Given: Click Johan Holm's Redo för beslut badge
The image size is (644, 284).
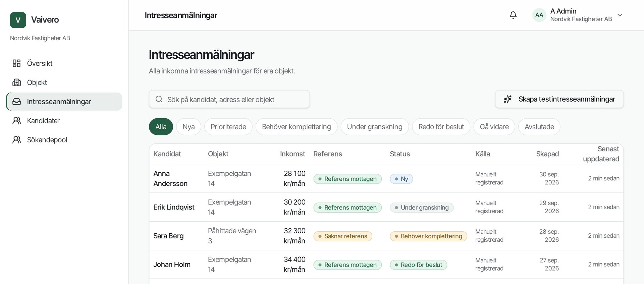Looking at the screenshot, I should point(419,265).
